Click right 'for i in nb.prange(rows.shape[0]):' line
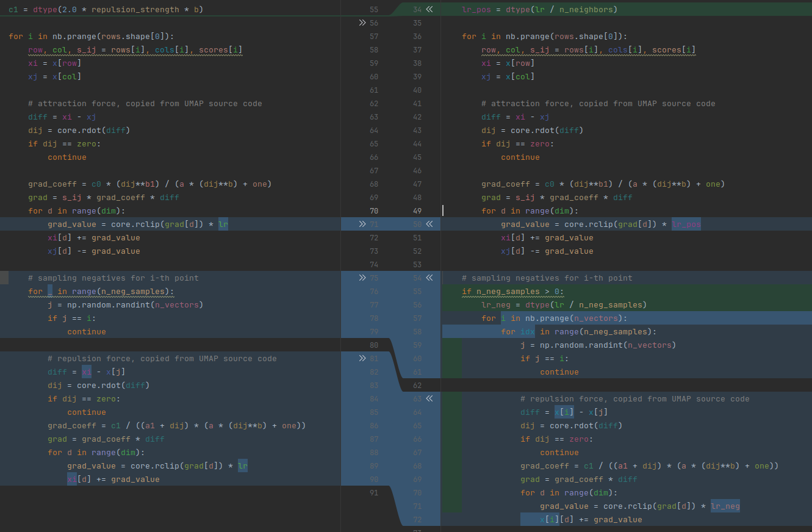 point(545,36)
